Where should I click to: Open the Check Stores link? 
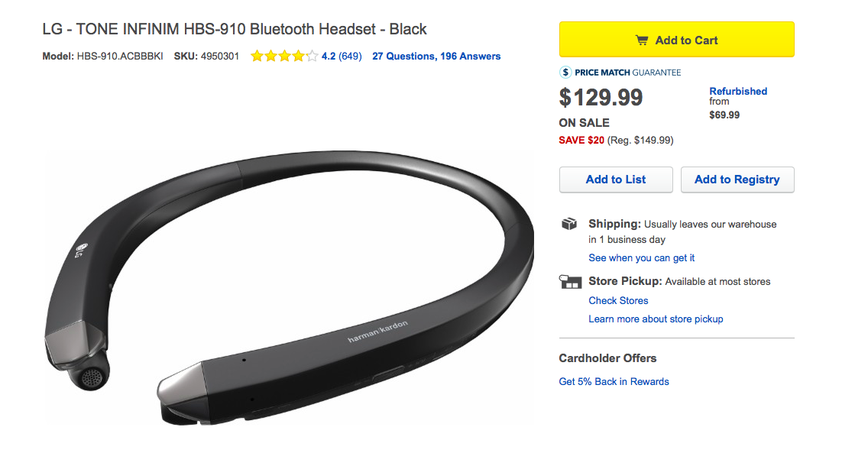[x=618, y=301]
